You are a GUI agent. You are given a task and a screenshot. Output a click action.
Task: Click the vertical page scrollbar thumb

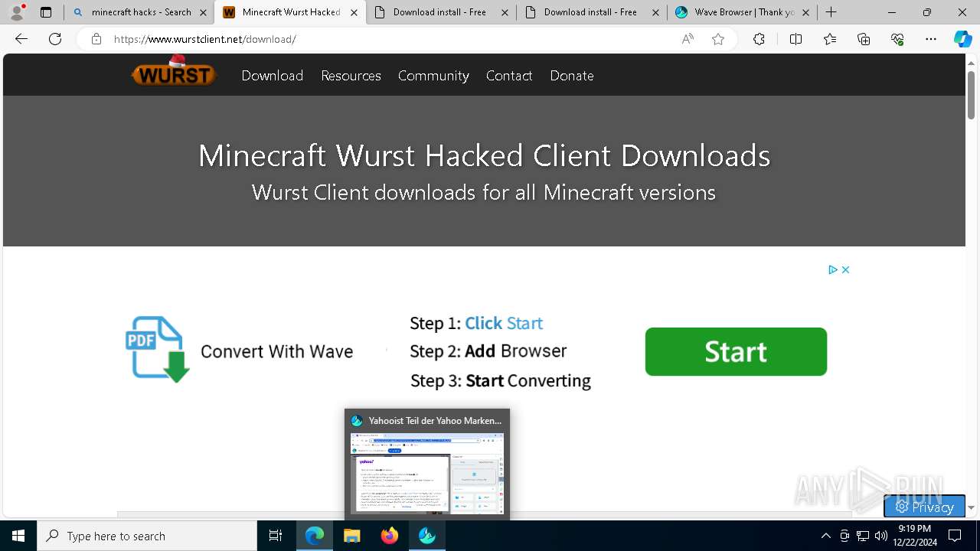971,95
